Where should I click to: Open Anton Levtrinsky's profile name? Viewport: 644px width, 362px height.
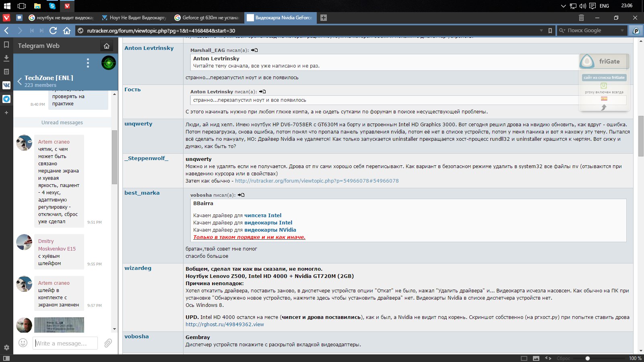(x=149, y=48)
